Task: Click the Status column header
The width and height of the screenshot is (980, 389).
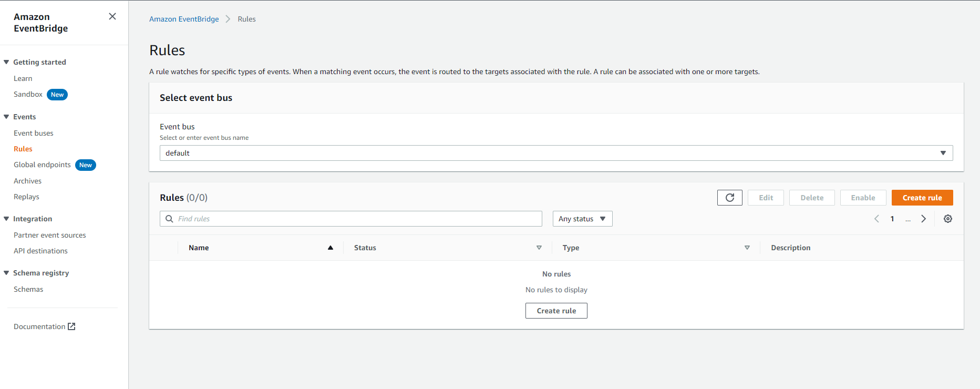Action: [365, 248]
